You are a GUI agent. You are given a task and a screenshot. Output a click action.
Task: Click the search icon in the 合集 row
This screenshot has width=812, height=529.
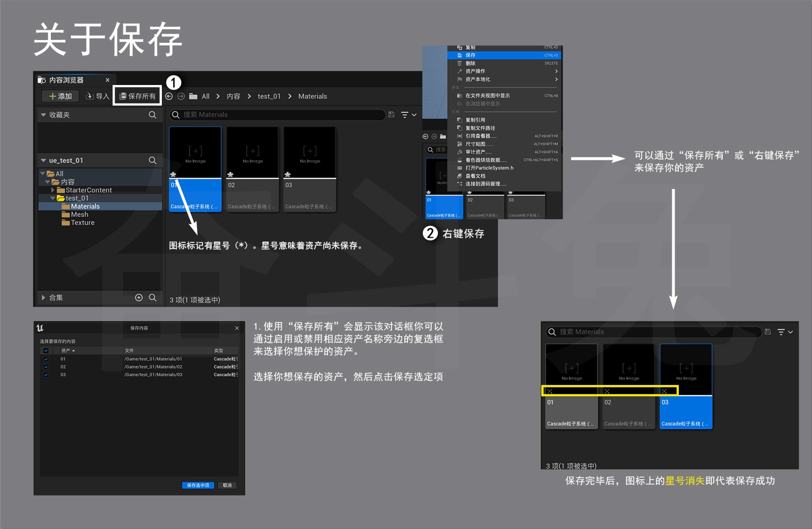[153, 298]
